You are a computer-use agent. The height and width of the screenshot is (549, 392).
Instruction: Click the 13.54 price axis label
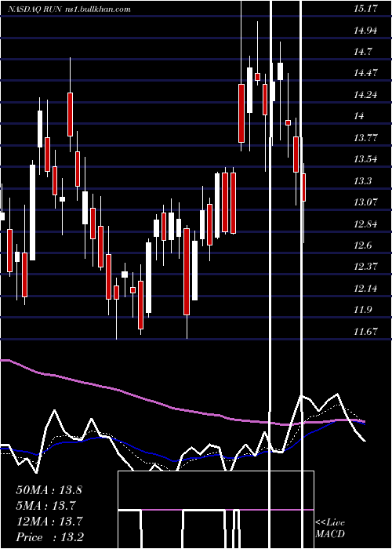point(365,159)
